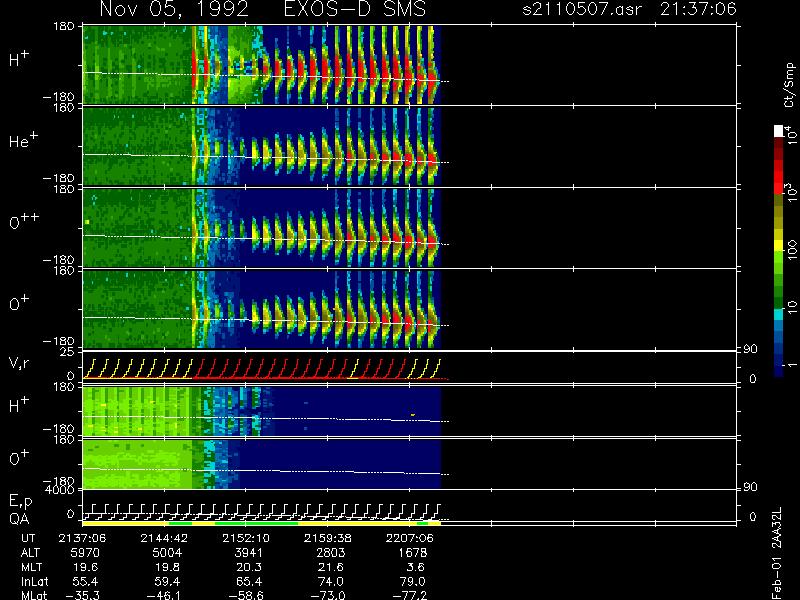This screenshot has height=600, width=800.
Task: Click the ALT value '5004'
Action: point(167,553)
